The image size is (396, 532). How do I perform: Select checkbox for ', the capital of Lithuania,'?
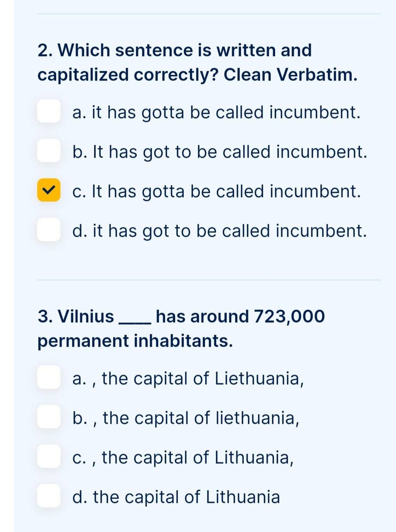(x=49, y=456)
